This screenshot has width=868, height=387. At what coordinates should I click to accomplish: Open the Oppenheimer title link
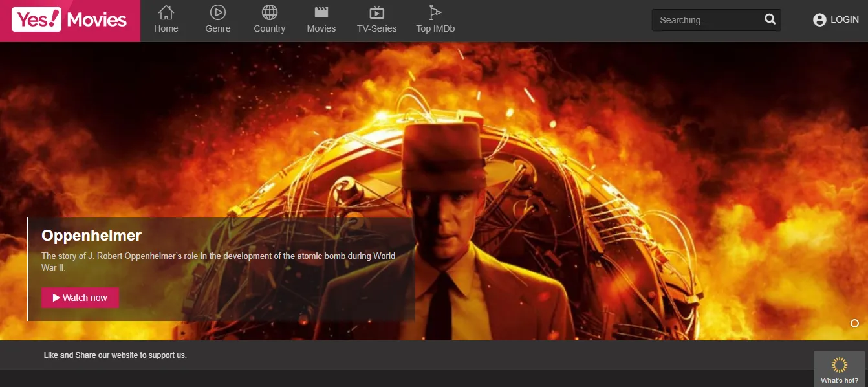click(91, 236)
